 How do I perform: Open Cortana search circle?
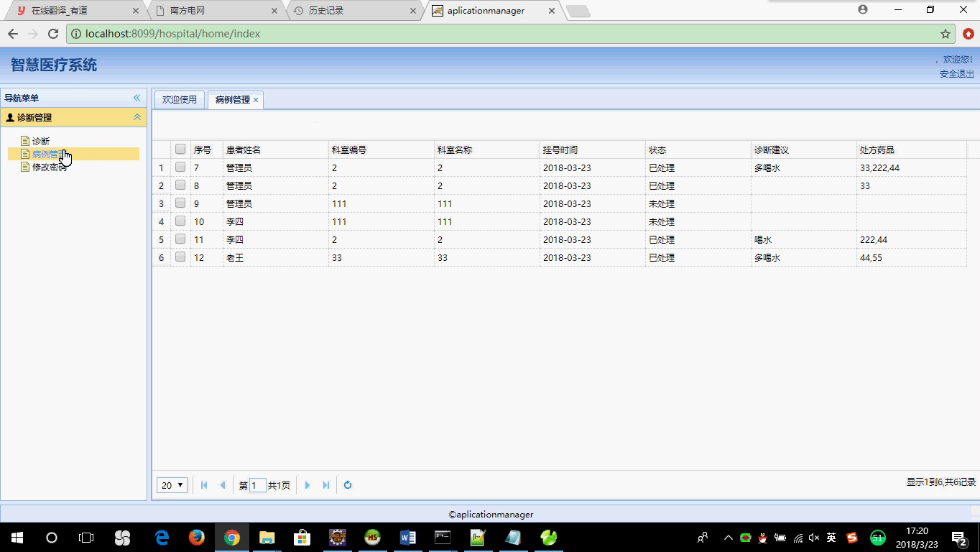[52, 537]
